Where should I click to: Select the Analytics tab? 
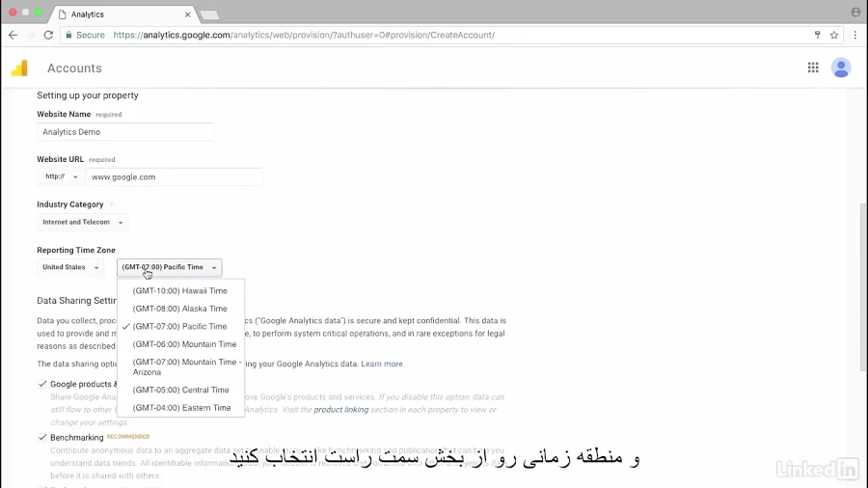coord(122,14)
